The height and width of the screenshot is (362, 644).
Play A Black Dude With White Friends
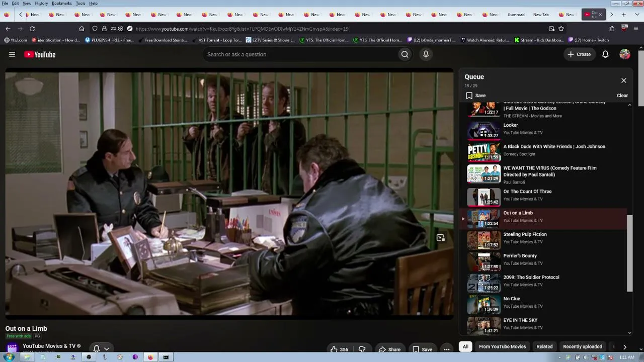pos(554,147)
